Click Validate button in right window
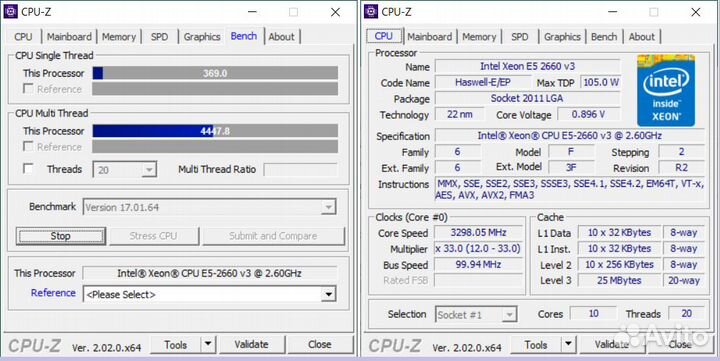This screenshot has width=720, height=361. click(612, 344)
